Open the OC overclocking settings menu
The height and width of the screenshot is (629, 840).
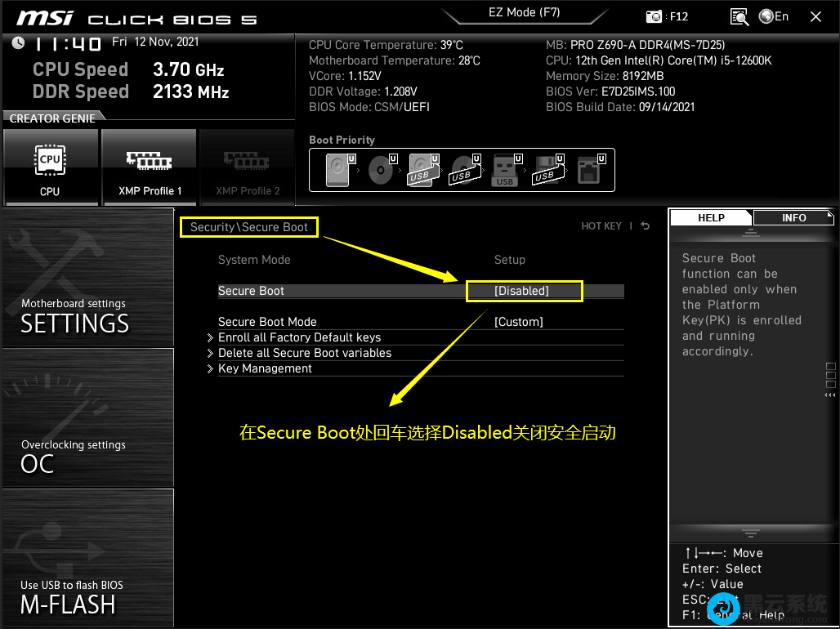(87, 417)
